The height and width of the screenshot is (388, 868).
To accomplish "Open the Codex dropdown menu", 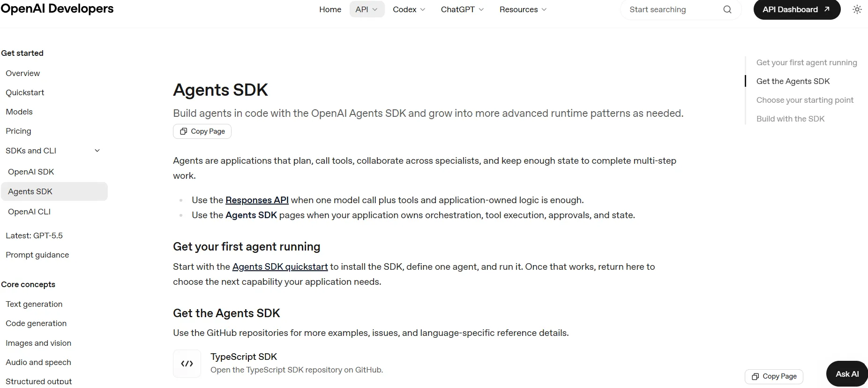I will 409,9.
